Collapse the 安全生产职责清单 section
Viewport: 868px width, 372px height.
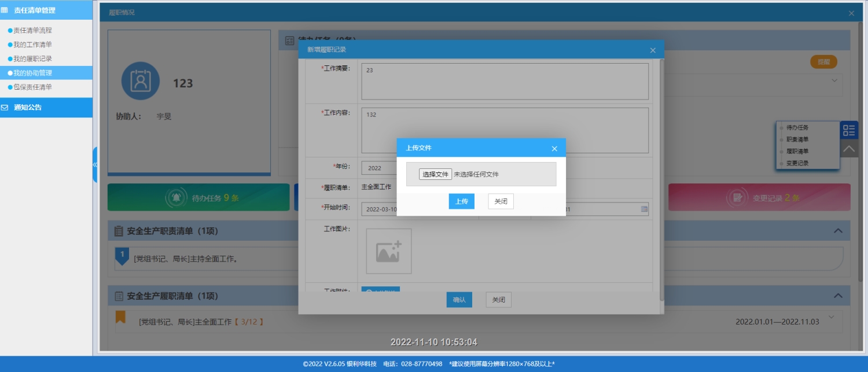(837, 231)
